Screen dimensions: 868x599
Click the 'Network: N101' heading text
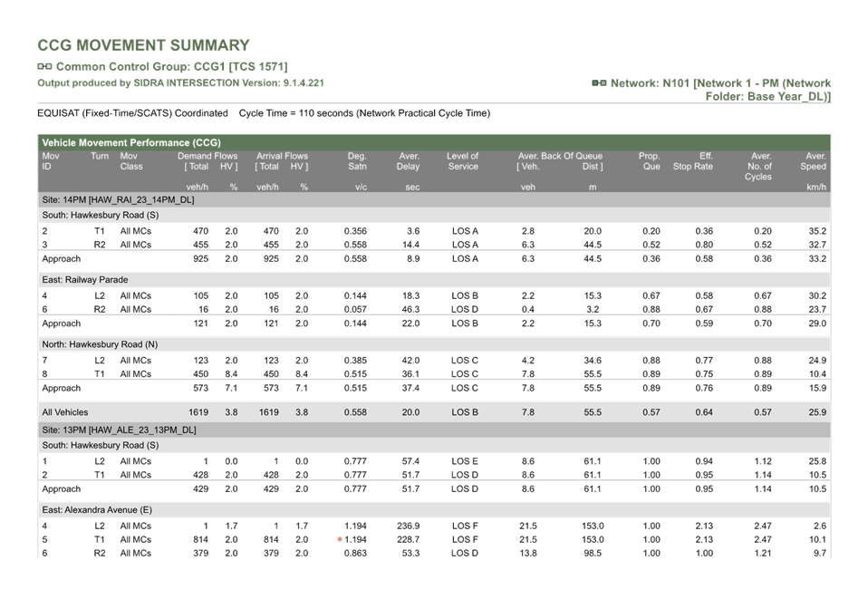pos(720,83)
